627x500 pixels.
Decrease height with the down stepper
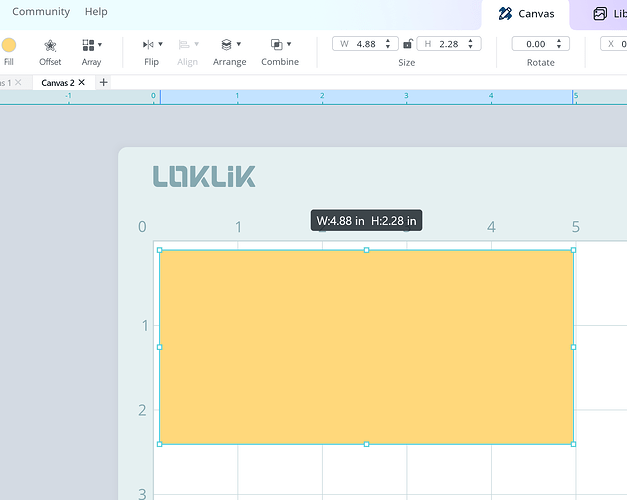pos(471,47)
